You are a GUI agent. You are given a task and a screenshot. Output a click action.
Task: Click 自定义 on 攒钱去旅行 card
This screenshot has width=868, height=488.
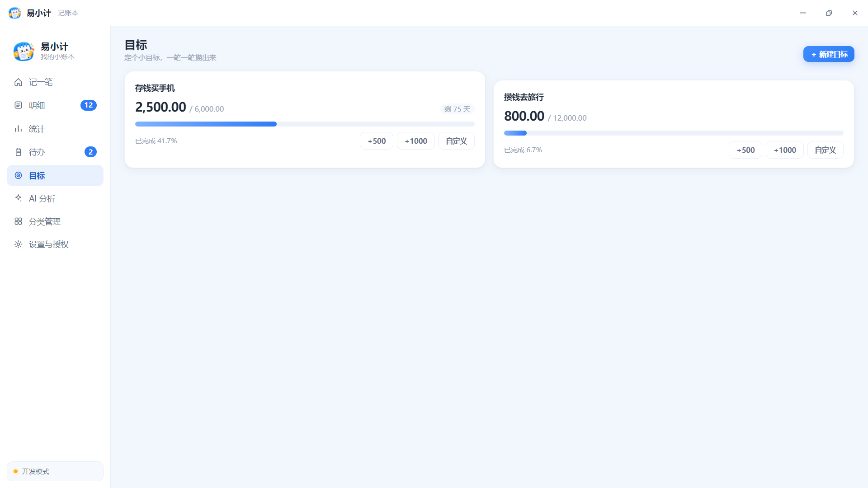[x=825, y=150]
